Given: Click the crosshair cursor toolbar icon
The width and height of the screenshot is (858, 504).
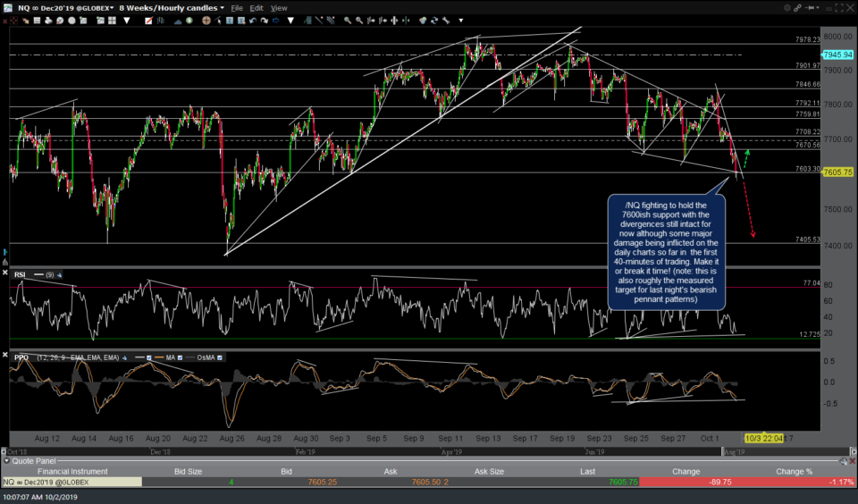Looking at the screenshot, I should pyautogui.click(x=13, y=21).
